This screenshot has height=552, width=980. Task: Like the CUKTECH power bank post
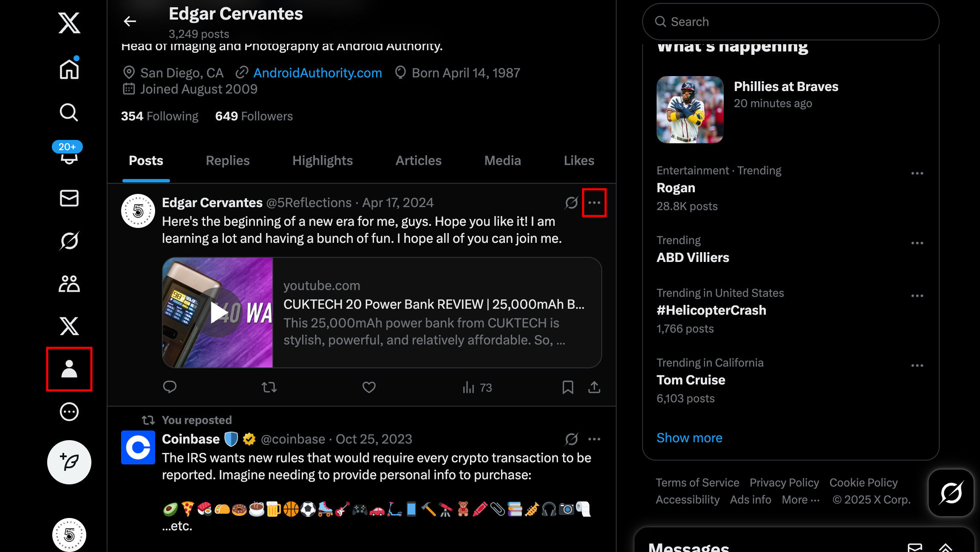tap(368, 387)
